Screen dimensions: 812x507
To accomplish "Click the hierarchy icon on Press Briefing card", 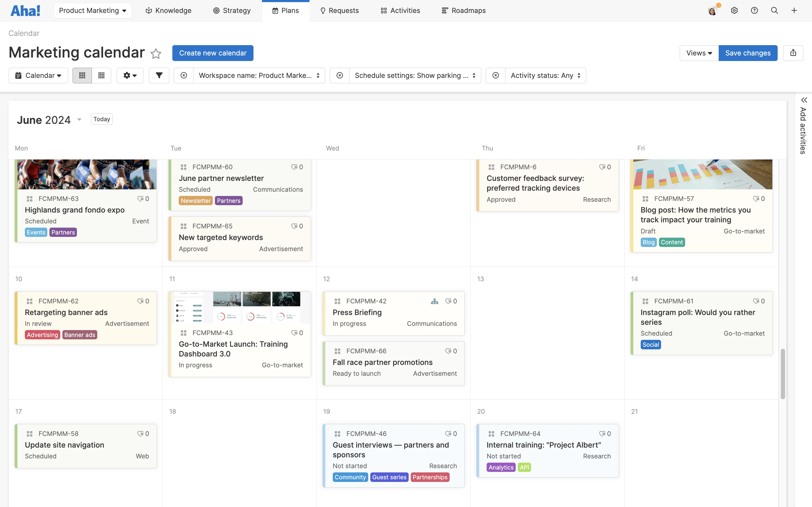I will click(435, 301).
